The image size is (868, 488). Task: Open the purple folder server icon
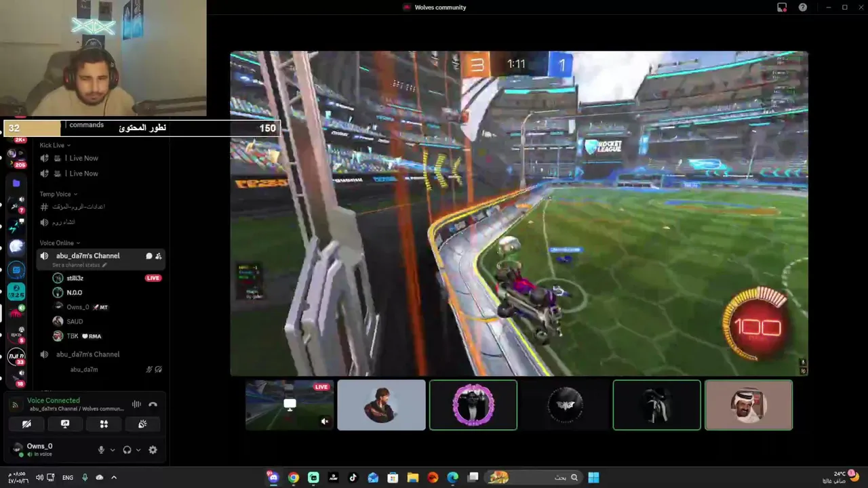[x=17, y=183]
